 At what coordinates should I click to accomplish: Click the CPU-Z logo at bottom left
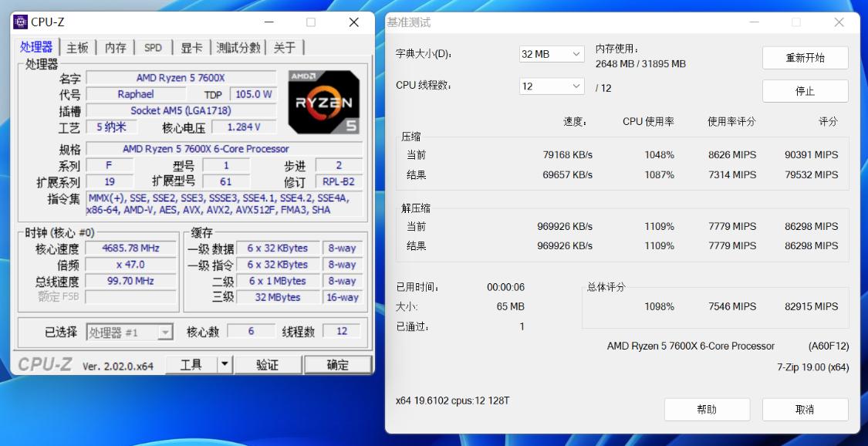coord(46,363)
